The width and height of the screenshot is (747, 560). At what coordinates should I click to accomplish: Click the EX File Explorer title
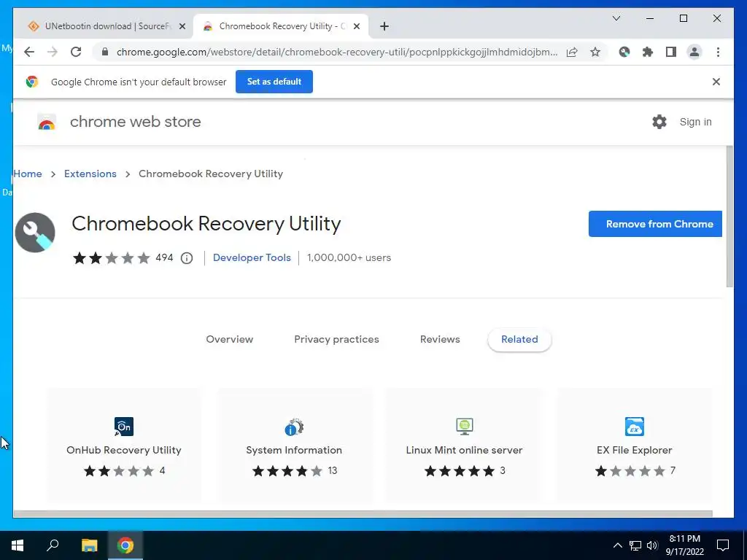634,450
